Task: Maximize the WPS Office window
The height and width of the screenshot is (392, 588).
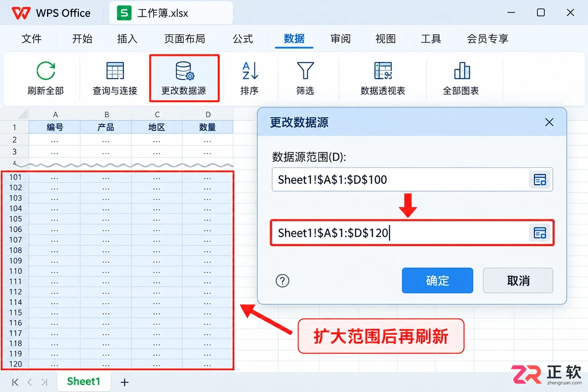Action: (x=541, y=13)
